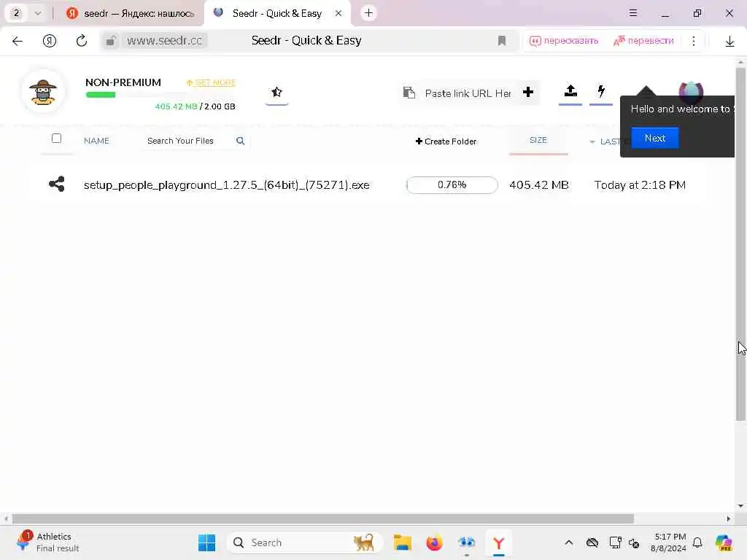Open Athletics news widget on taskbar
Viewport: 747px width, 560px height.
point(47,542)
